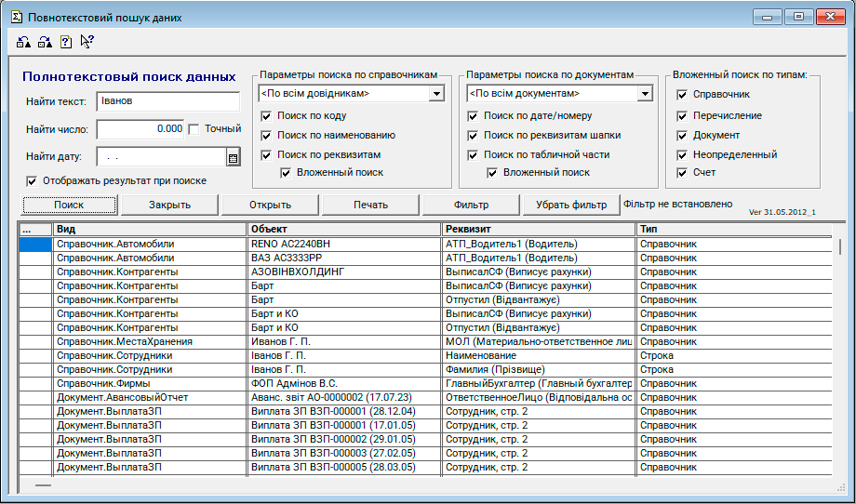Image resolution: width=856 pixels, height=504 pixels.
Task: Click the second redo-style toolbar icon
Action: 45,41
